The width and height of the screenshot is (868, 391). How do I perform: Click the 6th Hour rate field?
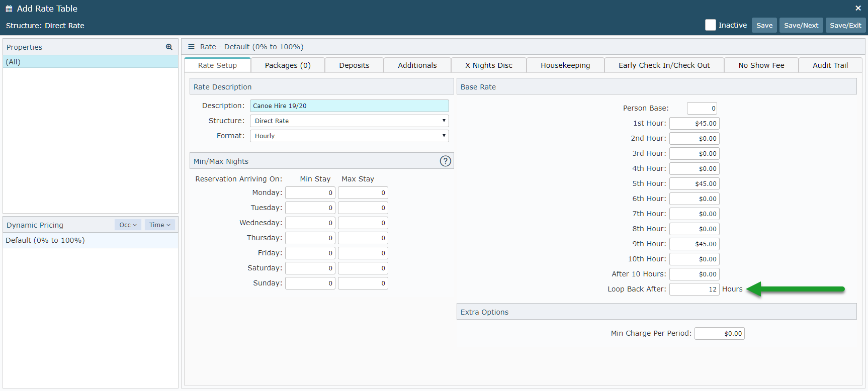pos(694,199)
